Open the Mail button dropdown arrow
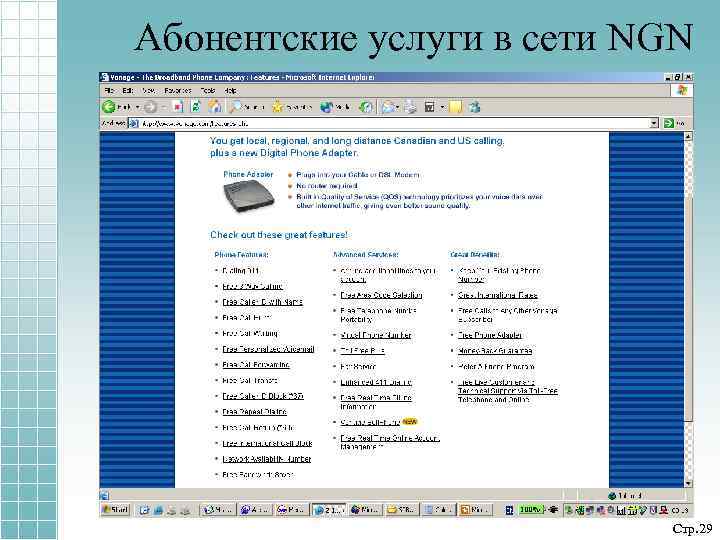The height and width of the screenshot is (540, 720). (x=398, y=107)
